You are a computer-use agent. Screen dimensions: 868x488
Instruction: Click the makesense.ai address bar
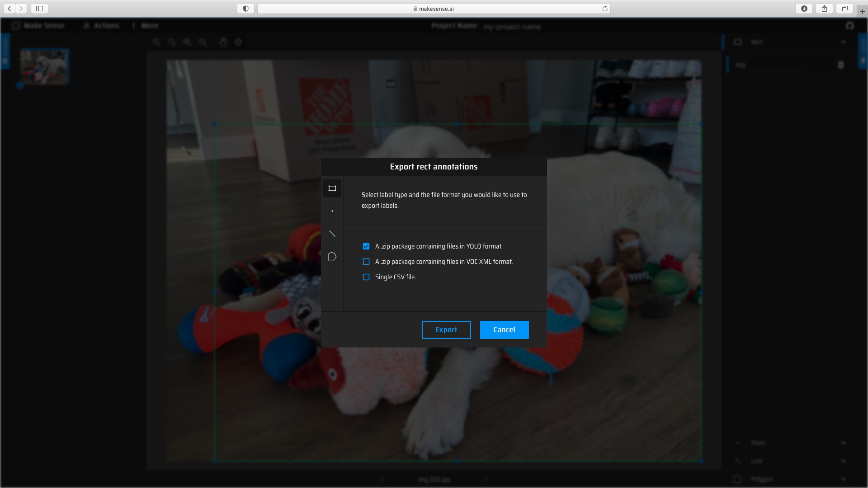[433, 9]
